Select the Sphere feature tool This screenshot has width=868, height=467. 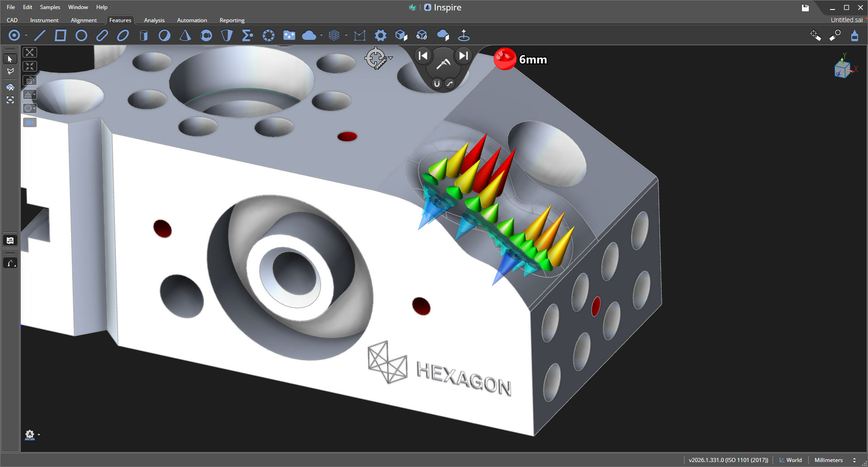click(x=165, y=35)
